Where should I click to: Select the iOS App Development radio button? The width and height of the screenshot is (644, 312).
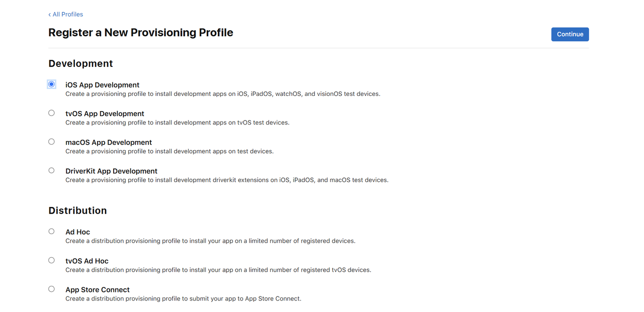pyautogui.click(x=51, y=84)
